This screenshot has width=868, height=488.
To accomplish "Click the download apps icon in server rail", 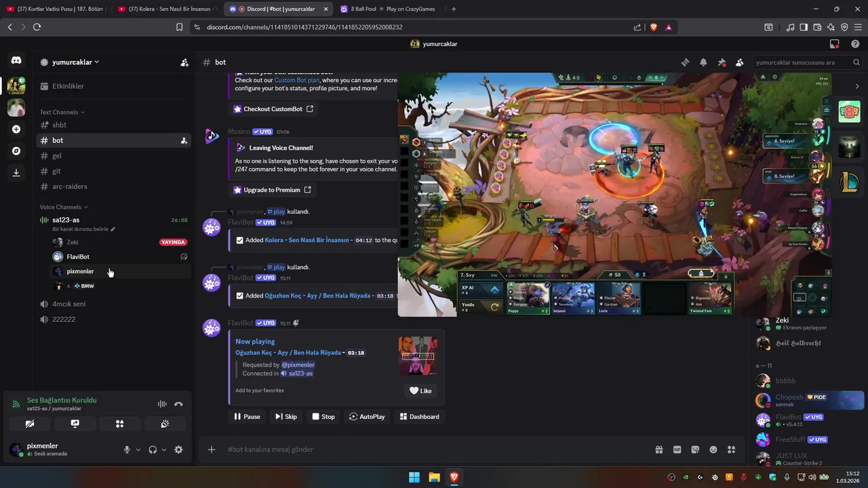I will click(x=16, y=172).
